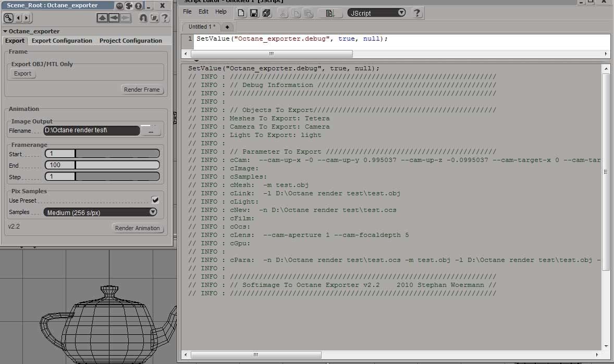The height and width of the screenshot is (364, 614).
Task: Switch to Project Configuration tab
Action: click(x=130, y=41)
